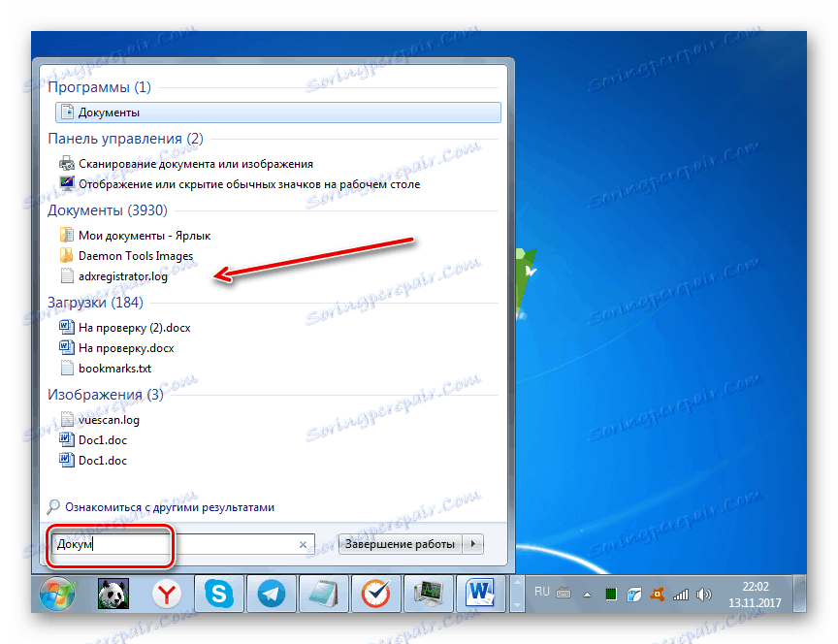This screenshot has height=644, width=838.
Task: Open На проверку.docx file
Action: coord(126,347)
